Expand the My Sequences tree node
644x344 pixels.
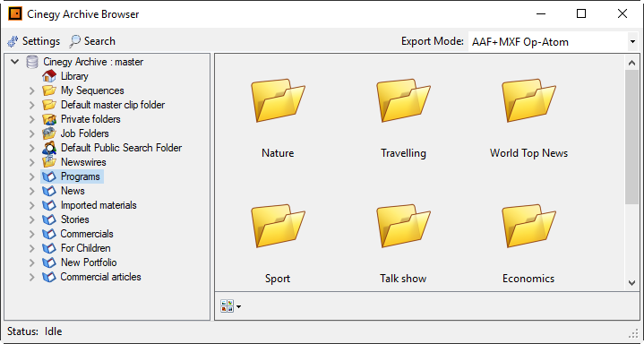tap(31, 90)
